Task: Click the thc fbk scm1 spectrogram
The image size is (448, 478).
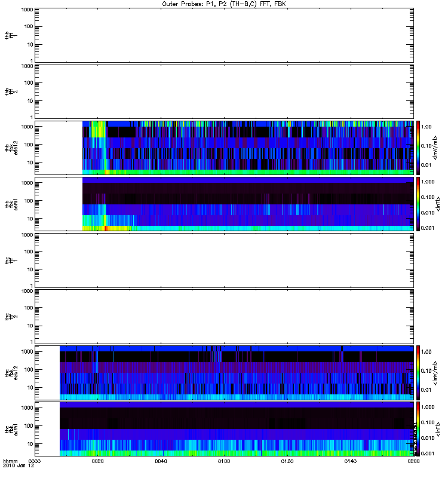Action: coord(237,429)
